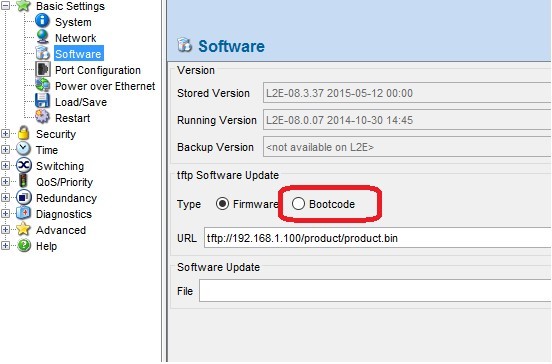The width and height of the screenshot is (552, 364).
Task: Click the Switching arrows icon
Action: (24, 165)
